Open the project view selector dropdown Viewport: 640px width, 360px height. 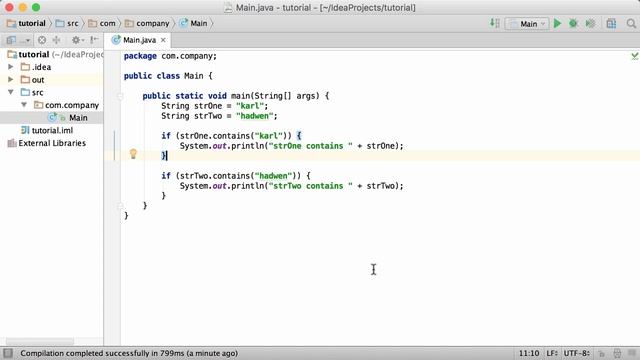tap(17, 40)
